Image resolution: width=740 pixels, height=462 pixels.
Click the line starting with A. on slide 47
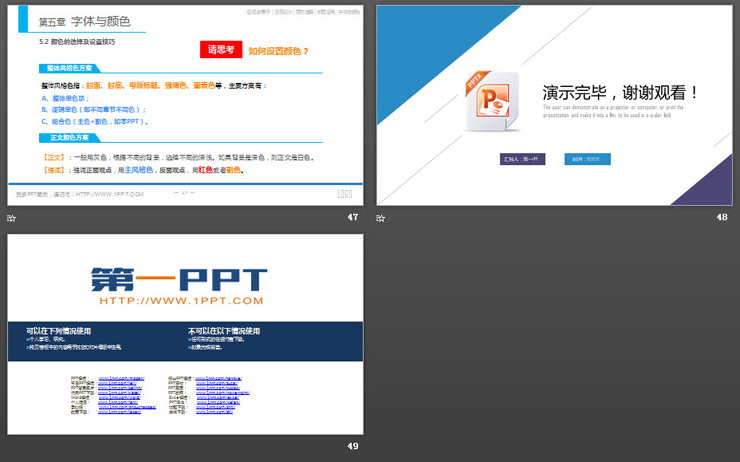[65, 98]
